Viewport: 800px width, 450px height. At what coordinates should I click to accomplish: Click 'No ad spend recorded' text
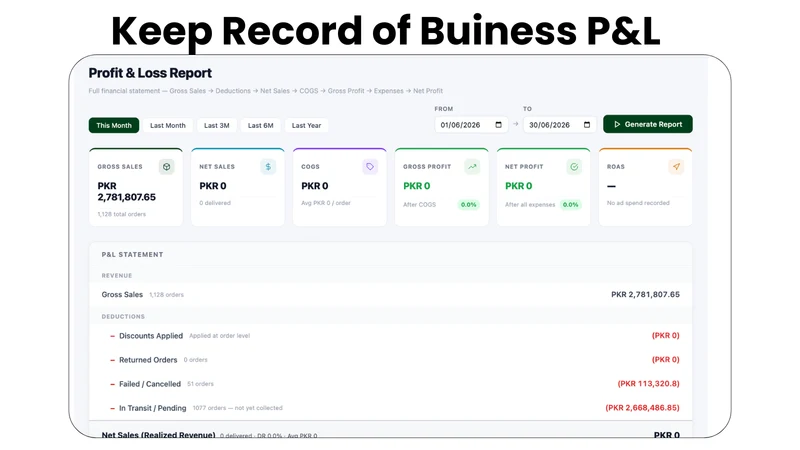638,203
